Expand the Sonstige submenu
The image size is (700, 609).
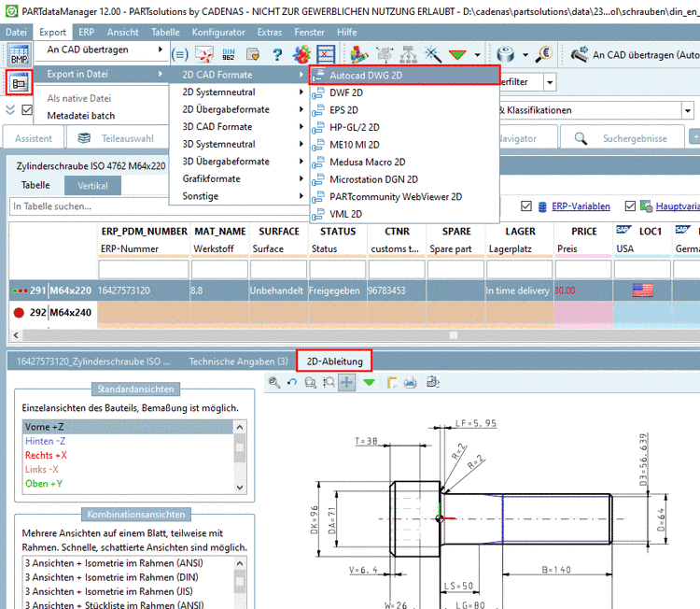pyautogui.click(x=239, y=196)
